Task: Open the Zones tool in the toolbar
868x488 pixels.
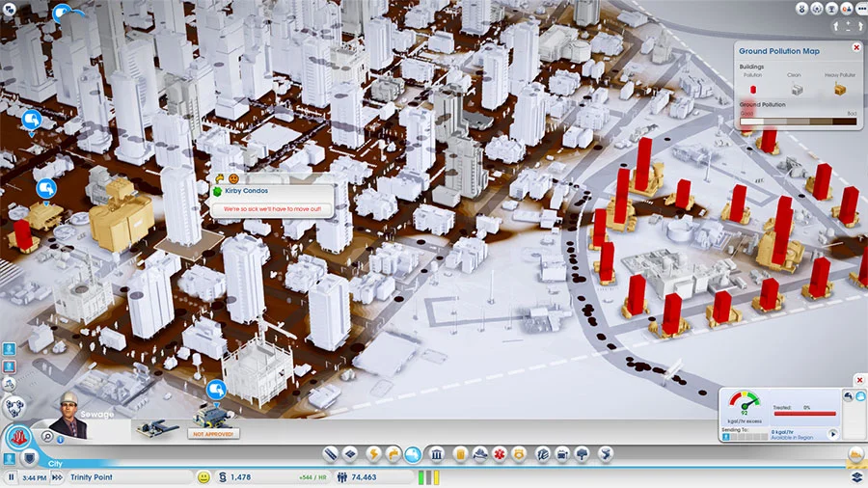Action: pos(350,454)
